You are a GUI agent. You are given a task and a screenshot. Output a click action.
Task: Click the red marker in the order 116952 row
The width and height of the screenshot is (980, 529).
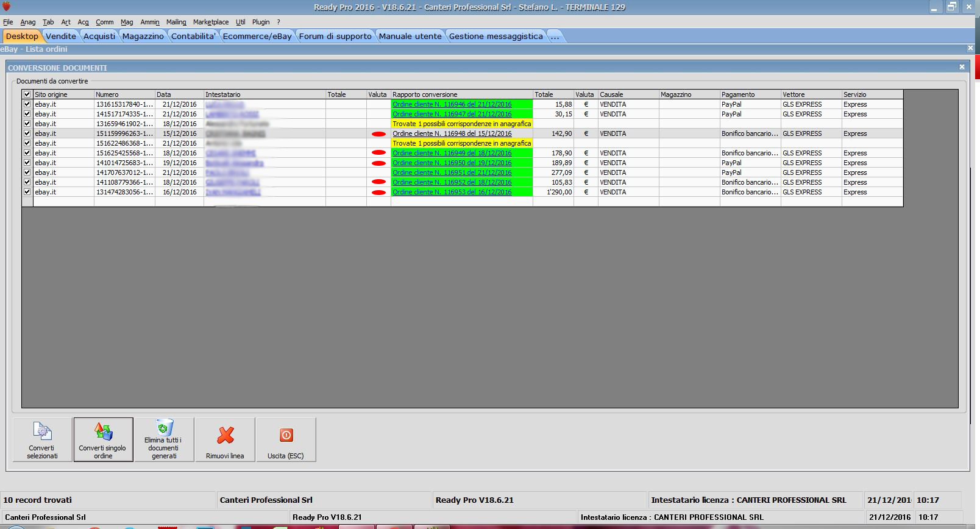[x=378, y=183]
